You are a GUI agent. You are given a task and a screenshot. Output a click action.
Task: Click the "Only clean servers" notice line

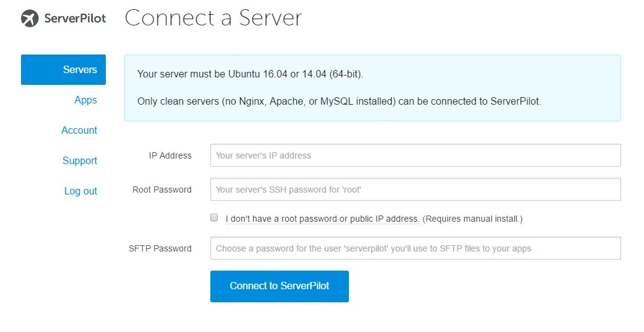pyautogui.click(x=339, y=101)
